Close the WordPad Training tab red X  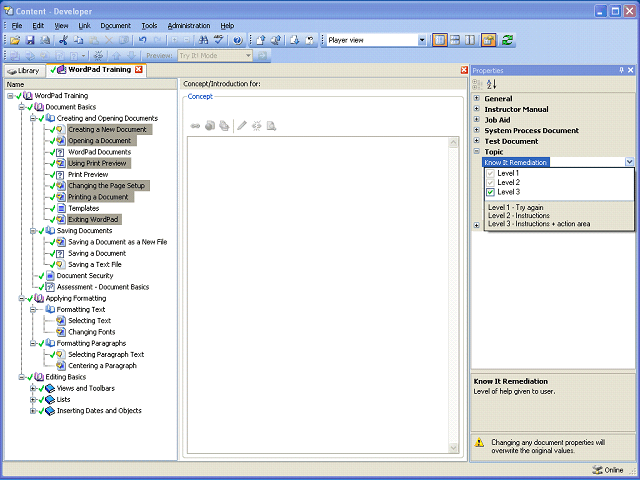pyautogui.click(x=139, y=69)
